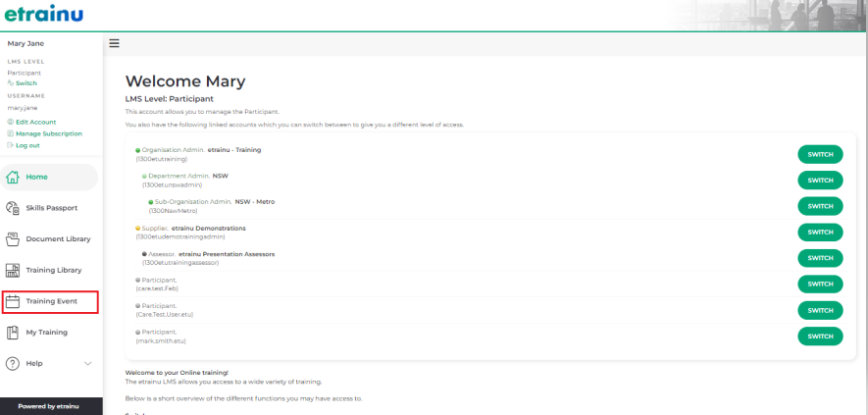The width and height of the screenshot is (868, 415).
Task: Click the Edit Account link
Action: (35, 122)
